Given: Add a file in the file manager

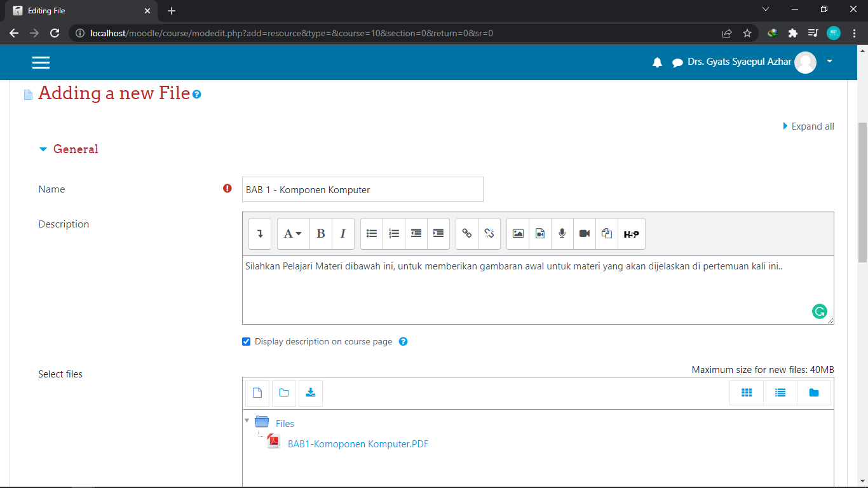Looking at the screenshot, I should coord(257,393).
